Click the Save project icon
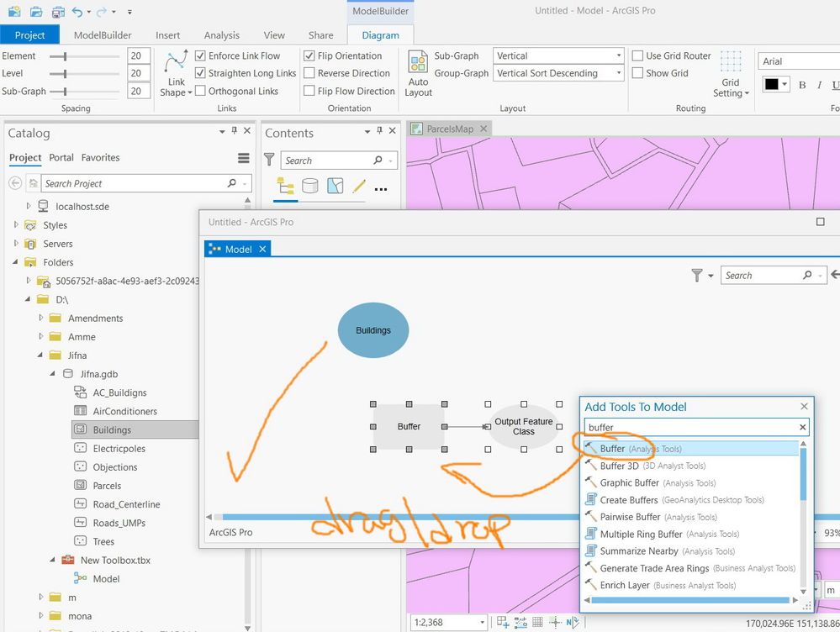The width and height of the screenshot is (840, 632). [58, 11]
